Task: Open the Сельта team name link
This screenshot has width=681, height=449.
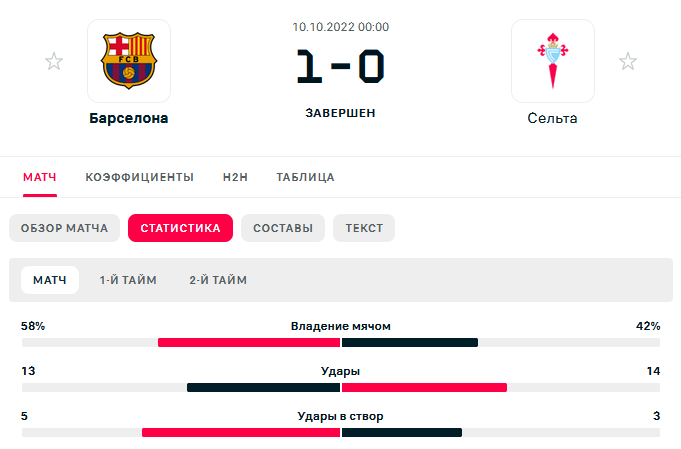Action: (552, 118)
